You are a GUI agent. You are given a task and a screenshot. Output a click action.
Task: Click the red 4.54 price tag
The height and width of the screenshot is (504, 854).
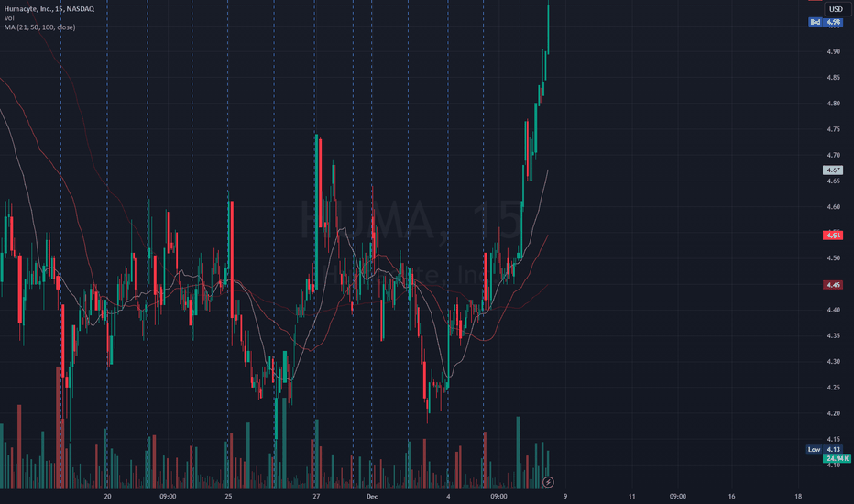(833, 236)
